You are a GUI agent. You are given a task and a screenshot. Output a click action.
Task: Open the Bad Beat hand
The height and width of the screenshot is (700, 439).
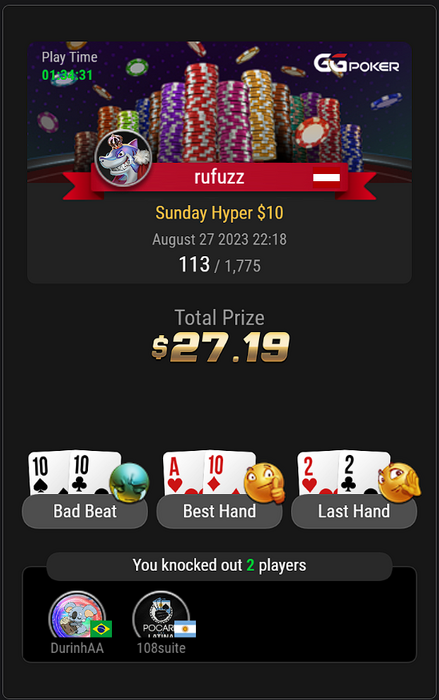[x=85, y=512]
